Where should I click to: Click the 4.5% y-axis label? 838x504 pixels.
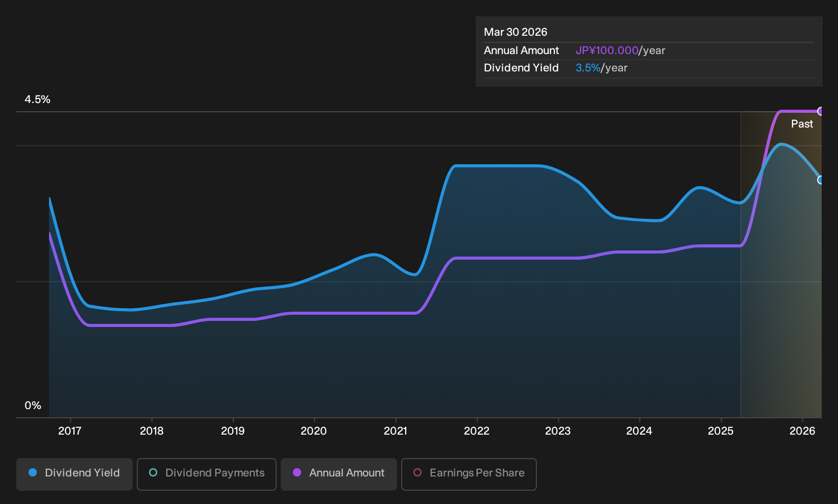click(x=37, y=99)
